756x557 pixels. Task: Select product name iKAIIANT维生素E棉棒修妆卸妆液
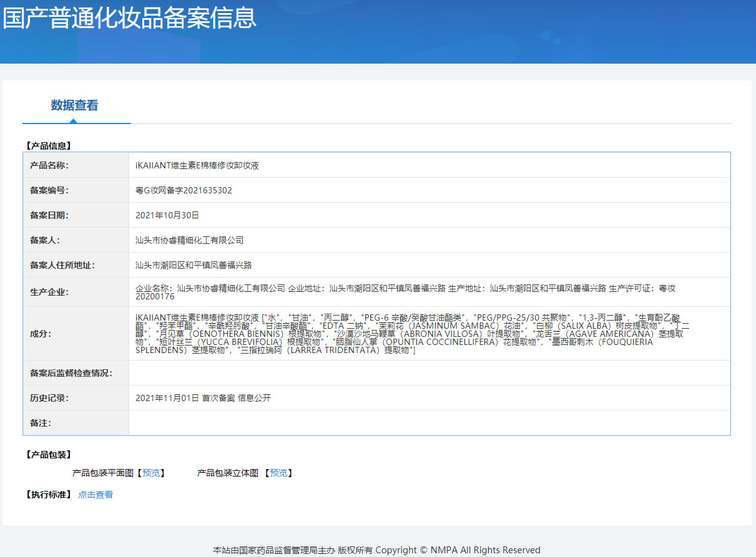coord(197,165)
